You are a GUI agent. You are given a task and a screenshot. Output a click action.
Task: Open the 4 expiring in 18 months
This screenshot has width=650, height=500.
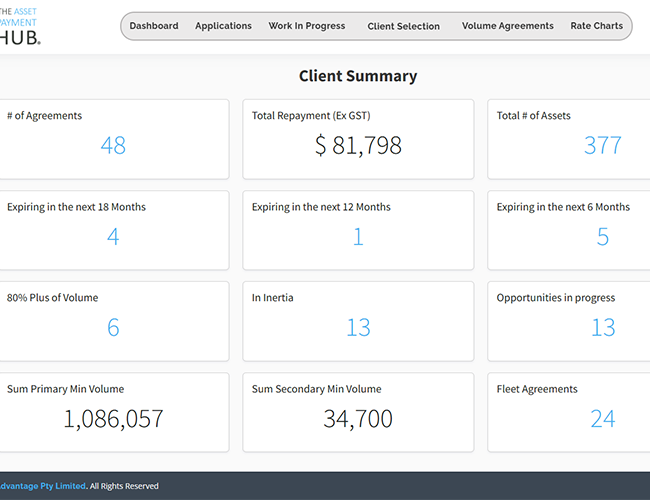click(113, 237)
